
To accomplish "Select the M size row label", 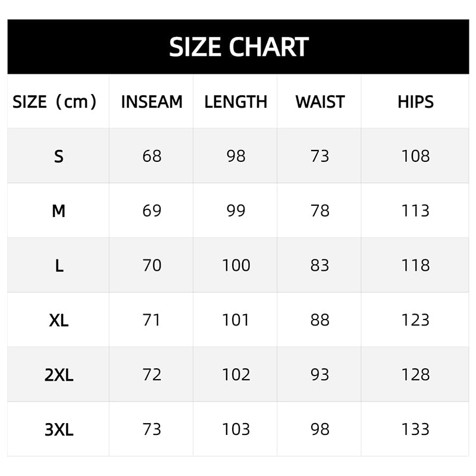I will tap(58, 211).
